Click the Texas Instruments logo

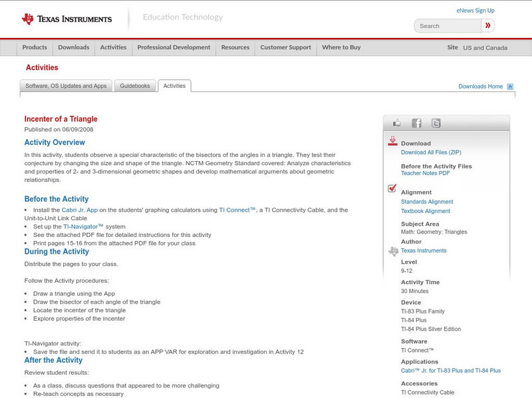[x=67, y=19]
